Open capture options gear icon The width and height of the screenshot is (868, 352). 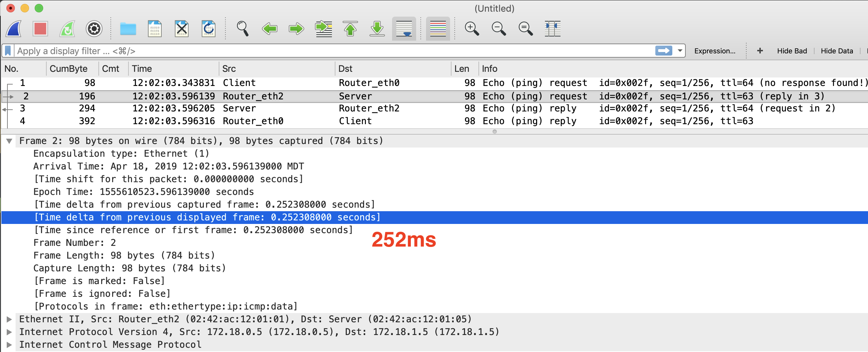point(94,29)
